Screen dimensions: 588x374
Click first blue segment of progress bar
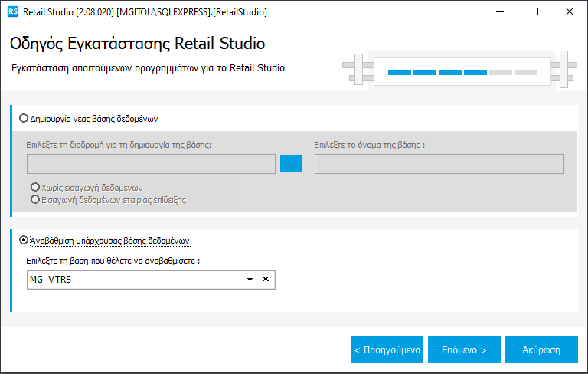coord(399,72)
